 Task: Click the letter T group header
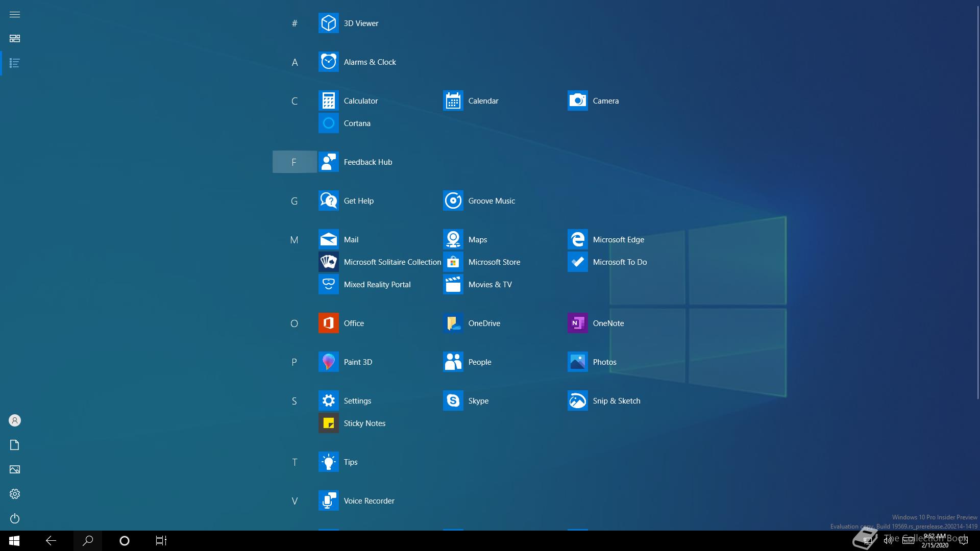click(x=295, y=462)
